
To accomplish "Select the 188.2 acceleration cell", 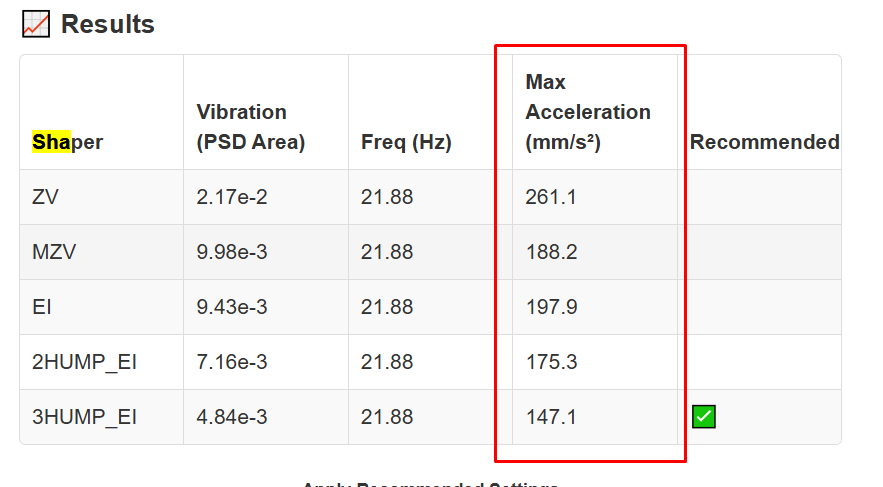I will click(551, 252).
